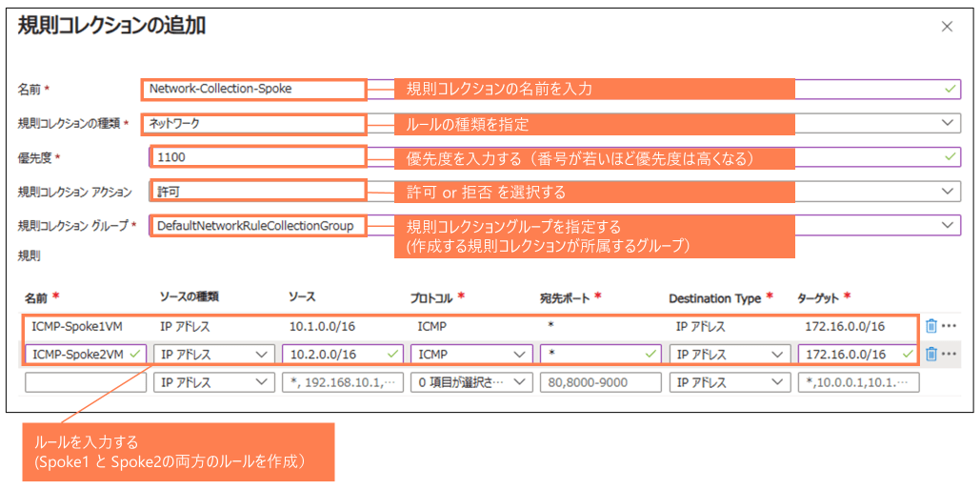Click the ソース column header
Screen dimensions: 980x490
click(x=301, y=297)
